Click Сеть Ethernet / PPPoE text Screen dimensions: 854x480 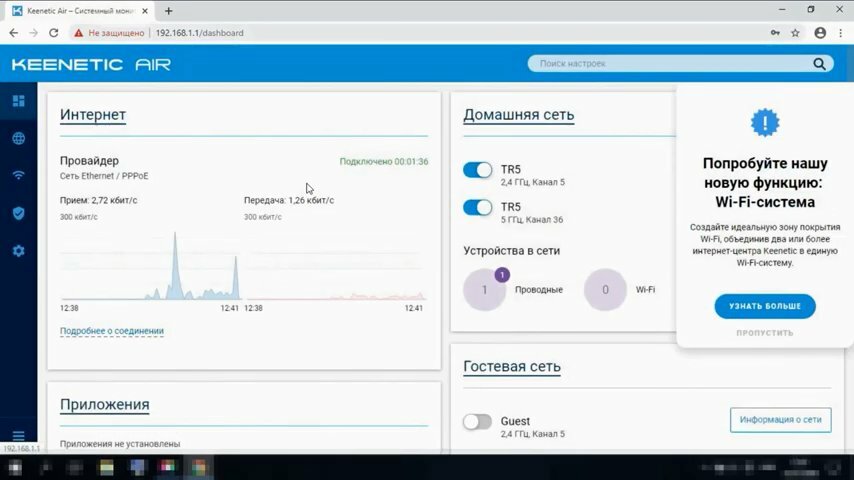[104, 176]
